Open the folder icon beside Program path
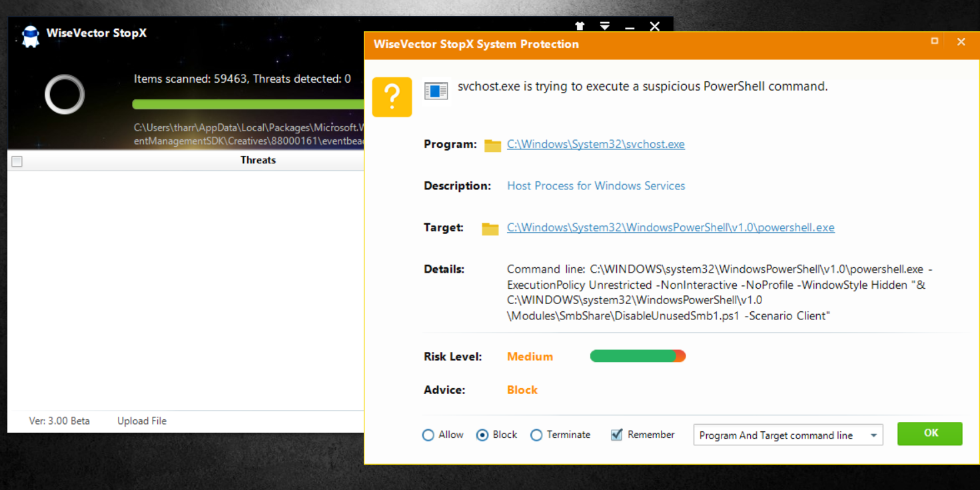The image size is (980, 490). [492, 145]
